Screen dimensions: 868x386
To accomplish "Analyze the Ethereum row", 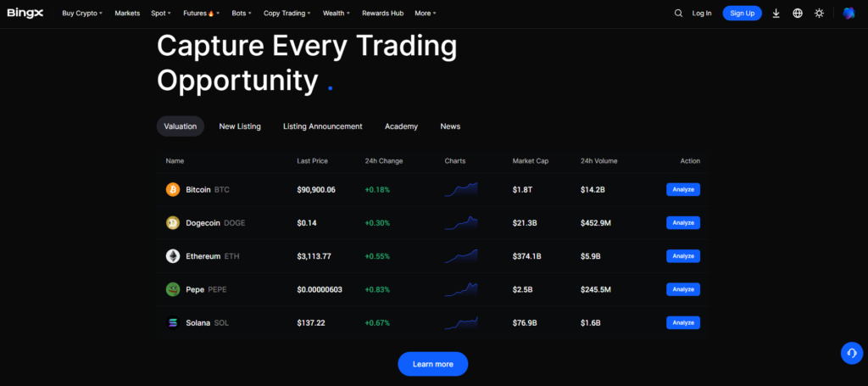I will click(682, 256).
